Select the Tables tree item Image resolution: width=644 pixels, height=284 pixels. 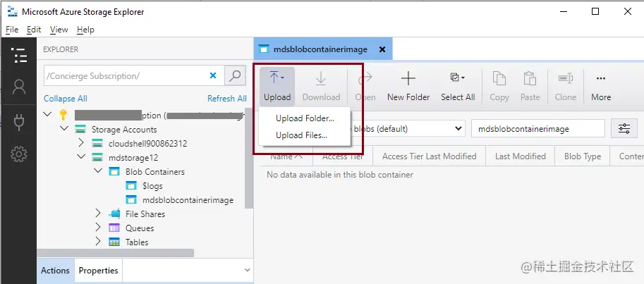[x=137, y=242]
